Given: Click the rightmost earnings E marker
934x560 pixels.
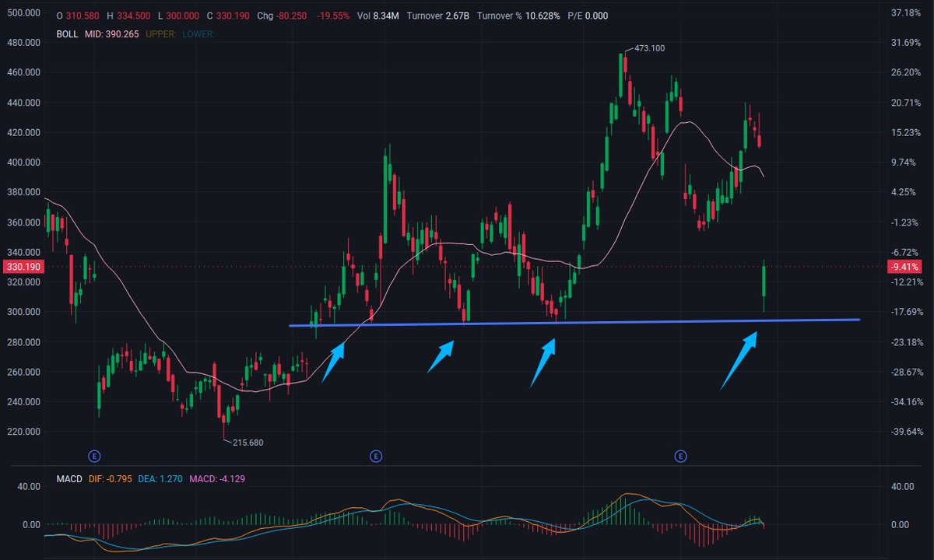Looking at the screenshot, I should click(x=681, y=455).
